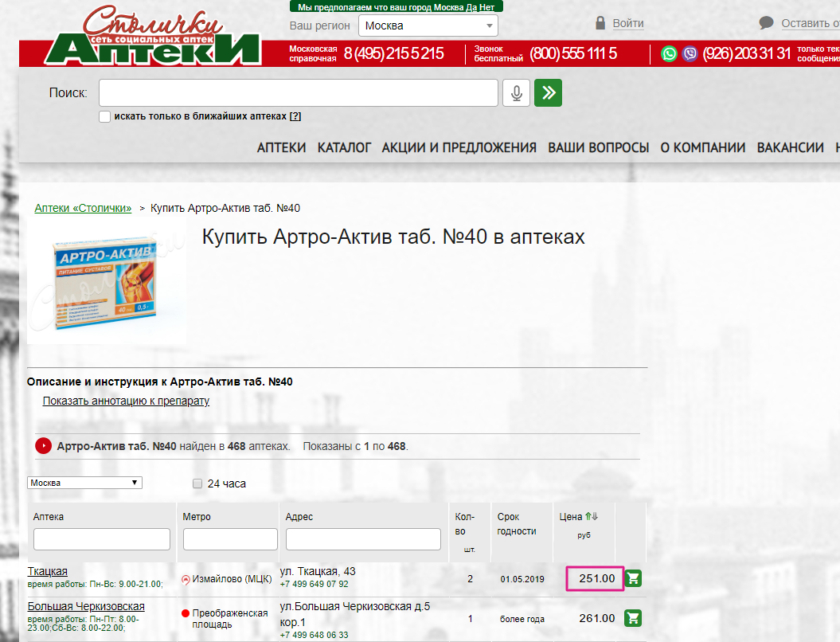This screenshot has width=840, height=642.
Task: Click the Оставить feedback link
Action: pyautogui.click(x=810, y=23)
